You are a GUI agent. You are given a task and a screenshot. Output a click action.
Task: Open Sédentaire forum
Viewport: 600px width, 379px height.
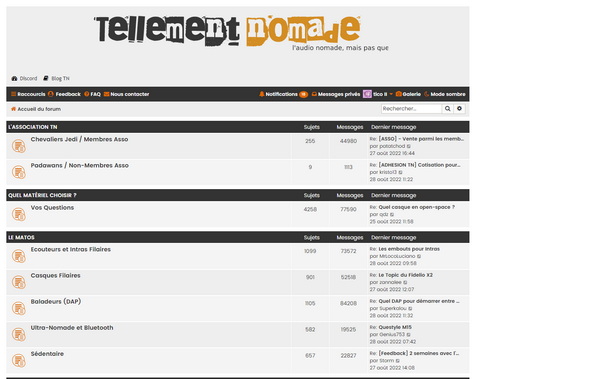[x=47, y=354]
